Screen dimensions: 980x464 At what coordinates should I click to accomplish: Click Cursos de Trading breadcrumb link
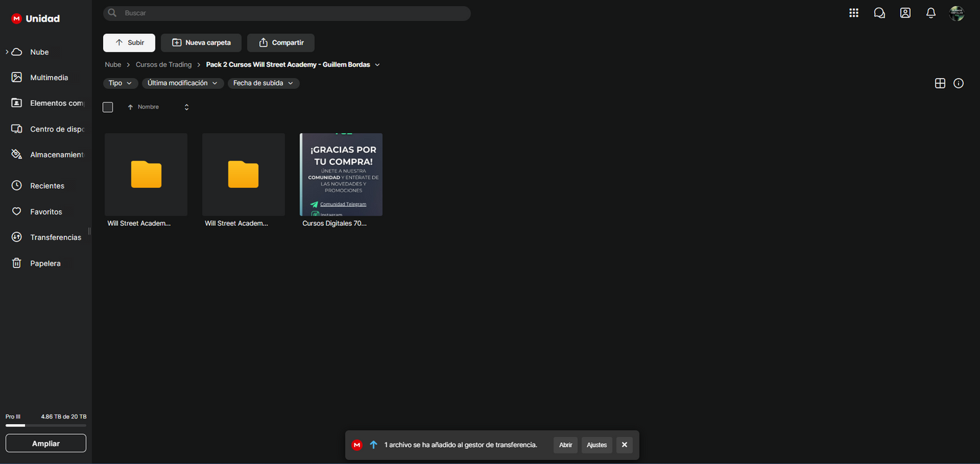pos(163,64)
